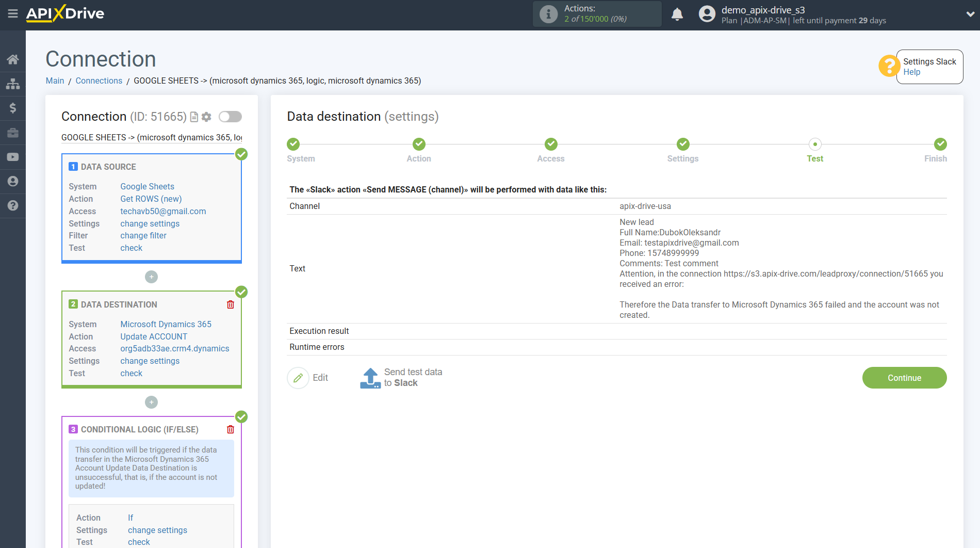The height and width of the screenshot is (548, 980).
Task: Click the apix-drive-usa channel value
Action: tap(645, 206)
